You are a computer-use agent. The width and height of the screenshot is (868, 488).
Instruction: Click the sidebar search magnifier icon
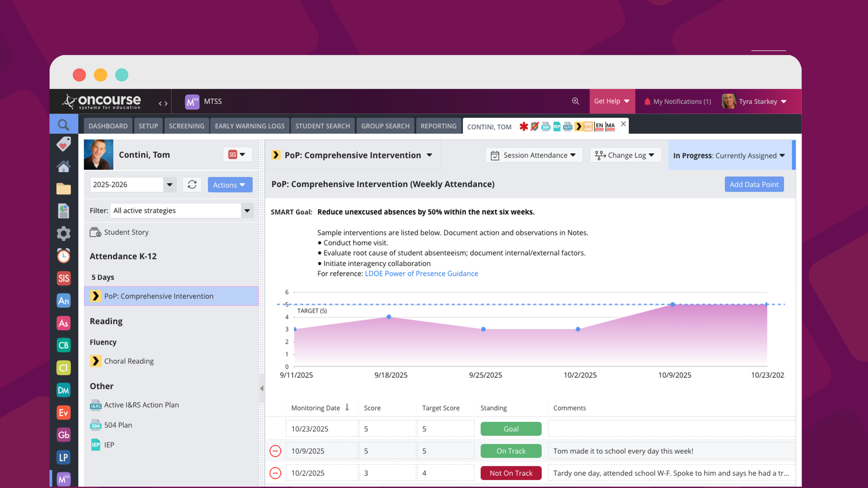pyautogui.click(x=63, y=125)
